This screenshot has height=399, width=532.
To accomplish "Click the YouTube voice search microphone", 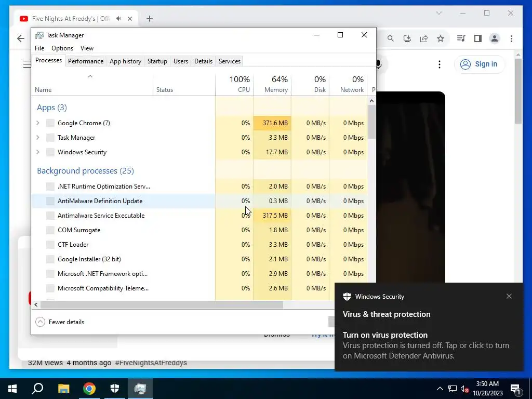I will pos(379,64).
